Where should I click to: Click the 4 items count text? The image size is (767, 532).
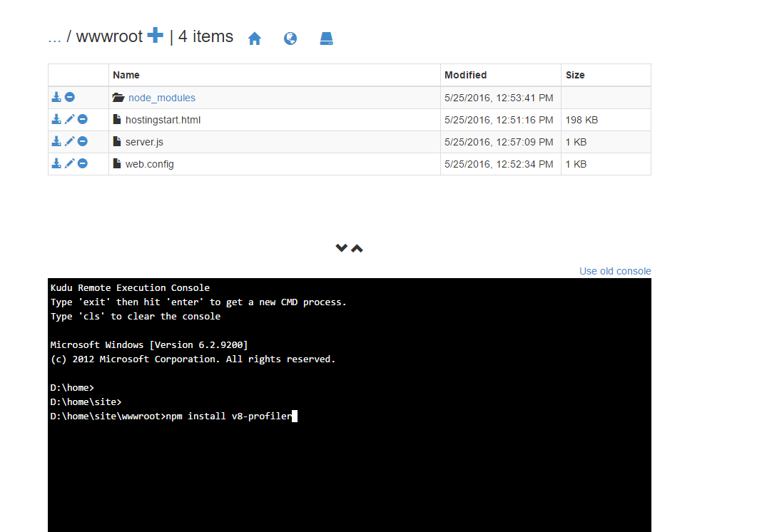coord(205,36)
